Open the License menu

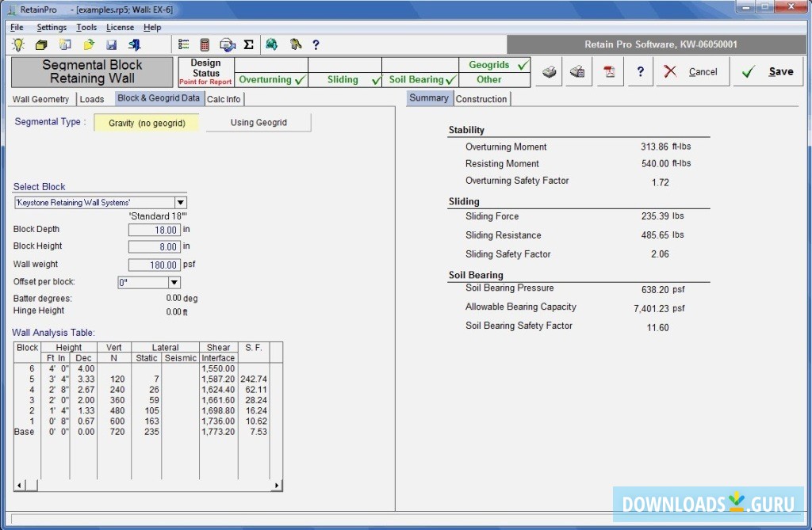coord(121,28)
